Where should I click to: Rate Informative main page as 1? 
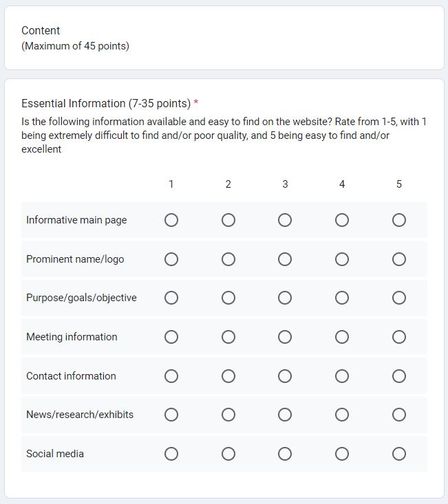click(x=171, y=220)
